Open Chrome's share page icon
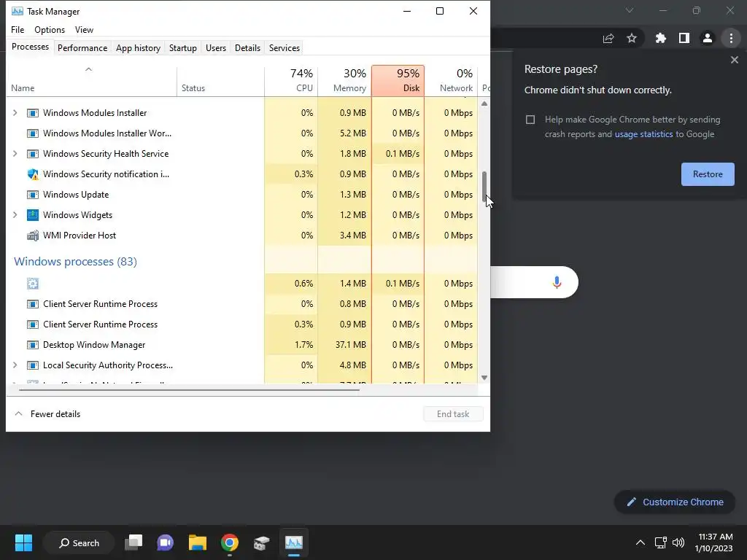The height and width of the screenshot is (560, 747). (x=608, y=38)
